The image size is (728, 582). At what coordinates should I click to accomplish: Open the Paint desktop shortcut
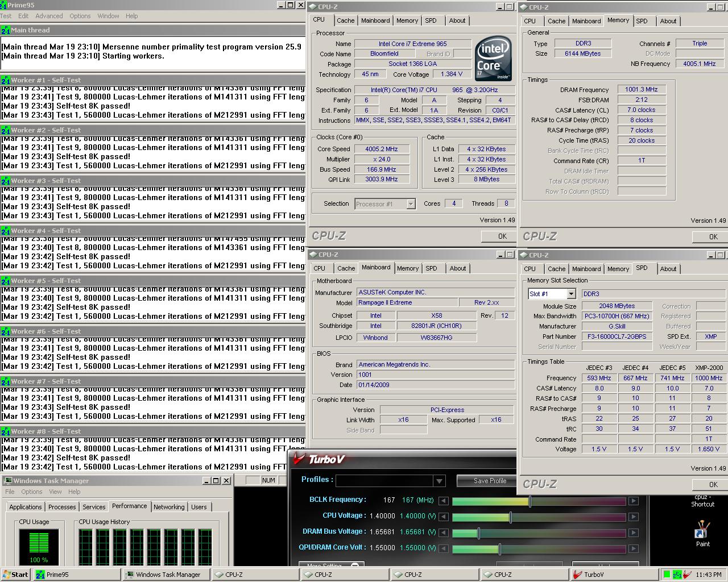tap(702, 534)
